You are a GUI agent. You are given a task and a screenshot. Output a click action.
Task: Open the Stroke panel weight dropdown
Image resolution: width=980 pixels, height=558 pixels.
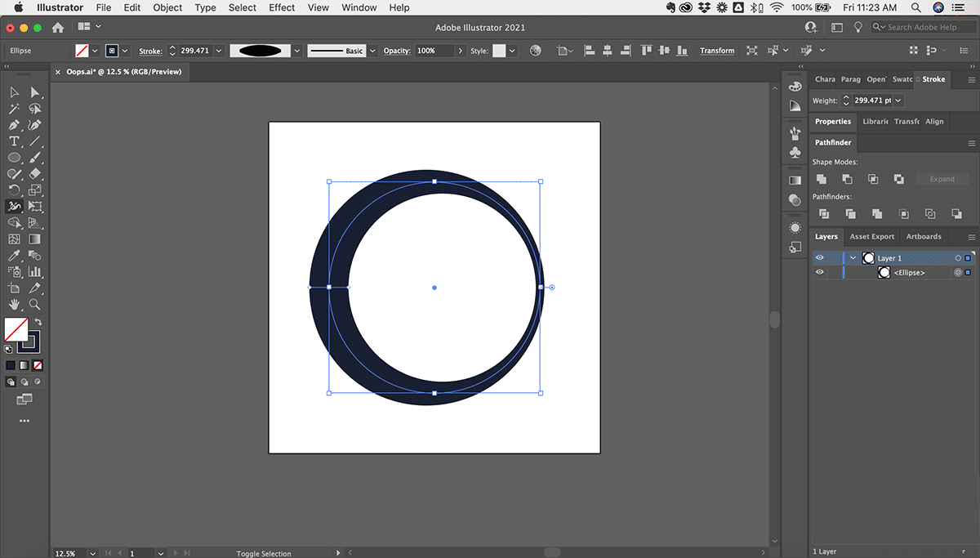898,100
